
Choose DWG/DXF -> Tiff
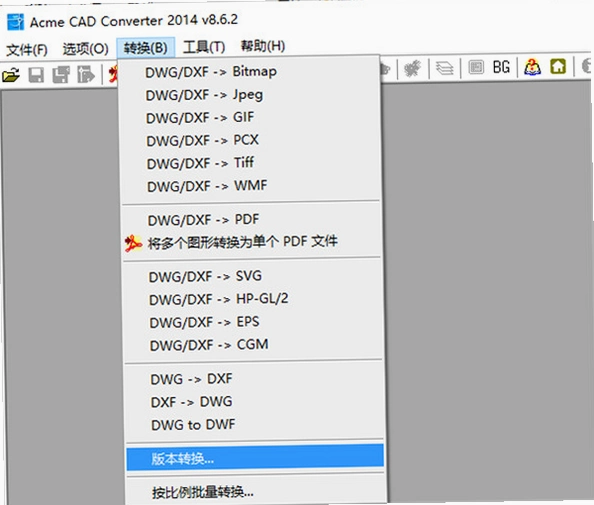[x=251, y=163]
